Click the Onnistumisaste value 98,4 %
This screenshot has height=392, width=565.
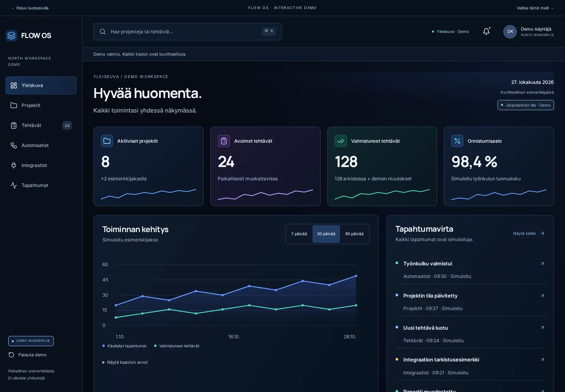474,162
